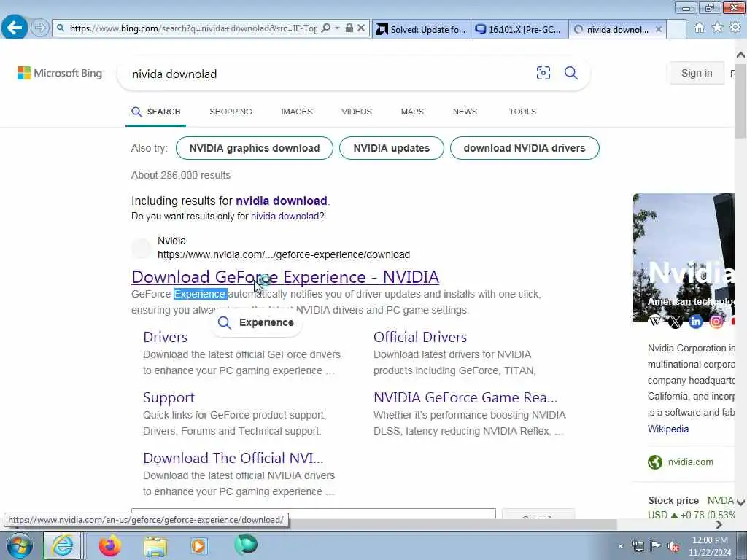Screen dimensions: 747x560
Task: Switch to '16.101.X [Pre-GC...' tab
Action: (519, 29)
